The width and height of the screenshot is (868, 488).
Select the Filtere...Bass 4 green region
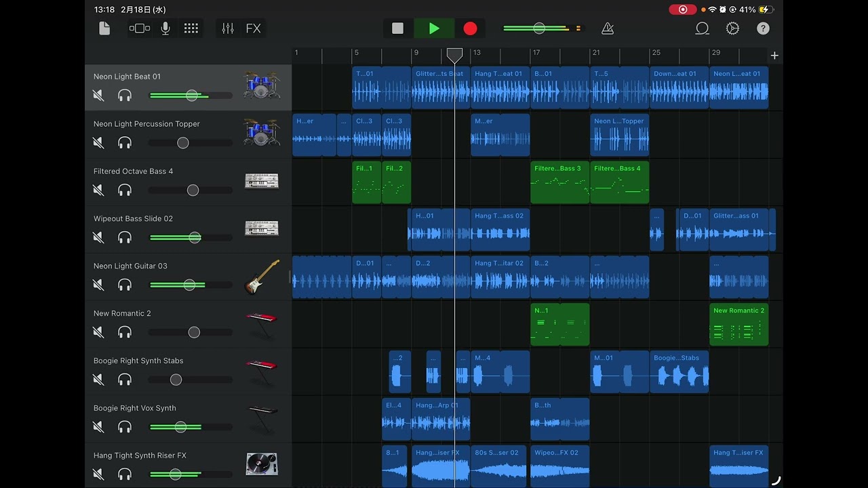point(619,182)
